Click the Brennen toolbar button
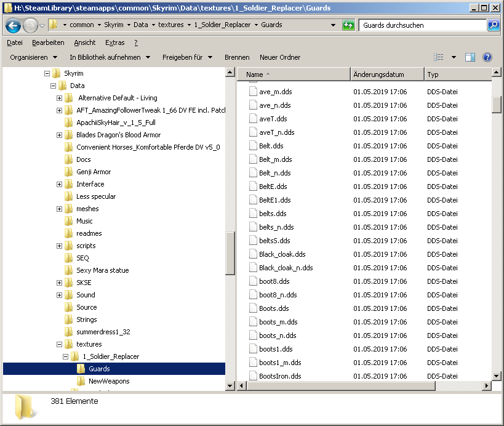 tap(237, 57)
